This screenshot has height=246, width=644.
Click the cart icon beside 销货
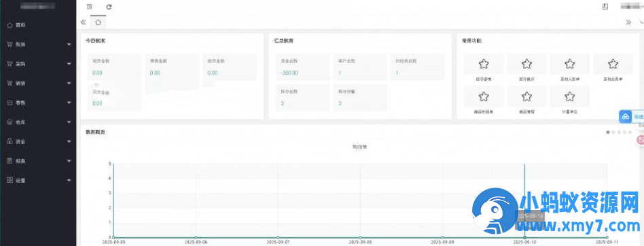10,83
